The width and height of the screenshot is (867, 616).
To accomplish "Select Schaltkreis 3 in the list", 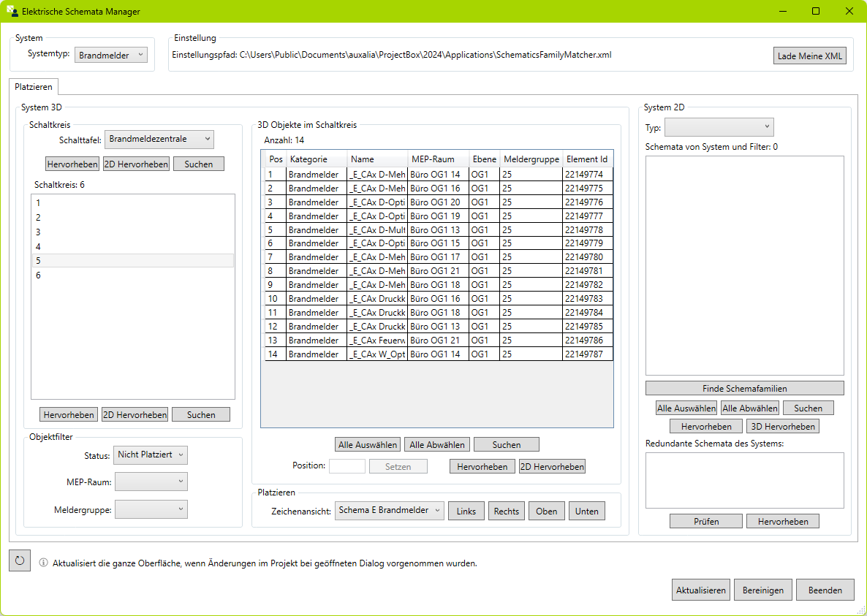I will [133, 232].
